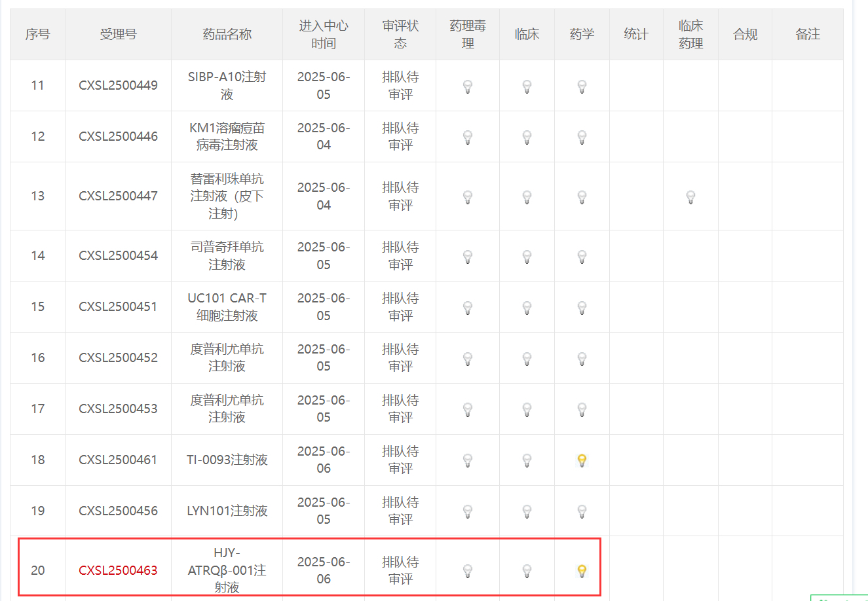Click 临床 bulb icon in row 16
The height and width of the screenshot is (601, 868).
coord(527,358)
